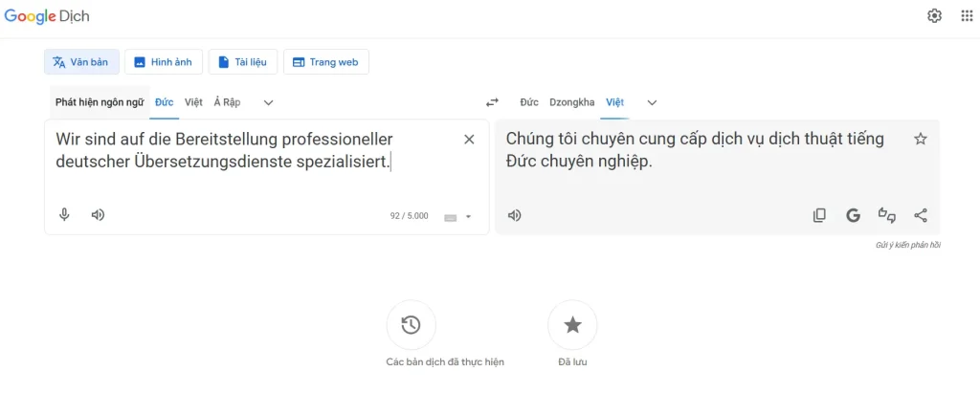Open the settings gear

pos(935,16)
